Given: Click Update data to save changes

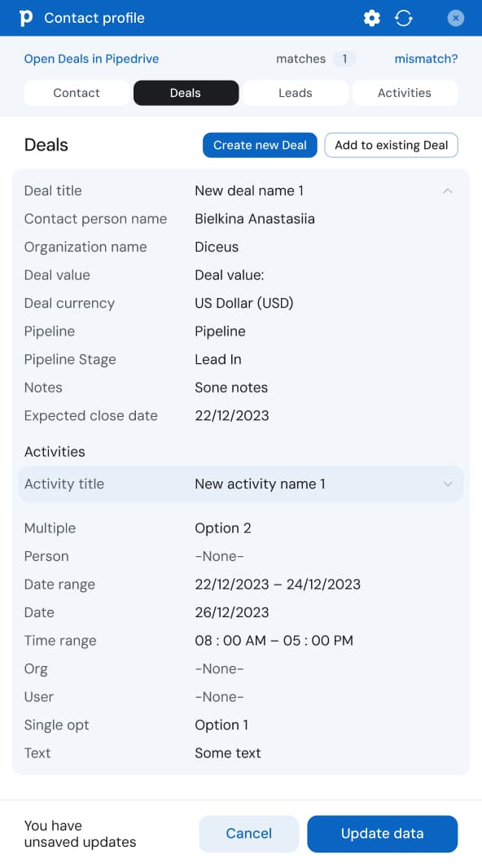Looking at the screenshot, I should [x=382, y=834].
